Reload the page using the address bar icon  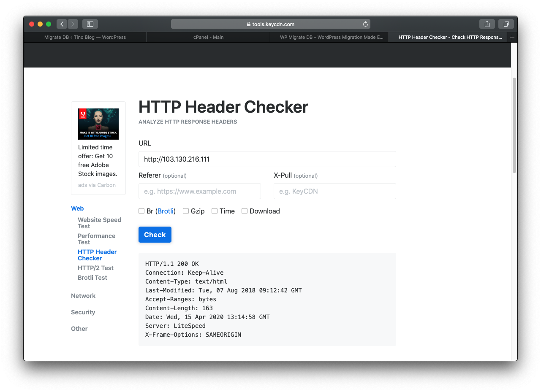point(365,24)
